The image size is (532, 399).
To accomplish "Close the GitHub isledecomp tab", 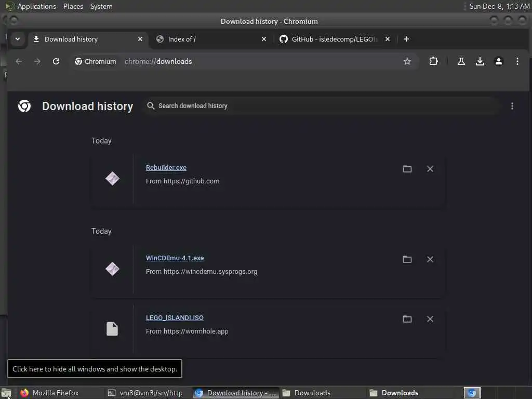I will point(388,39).
